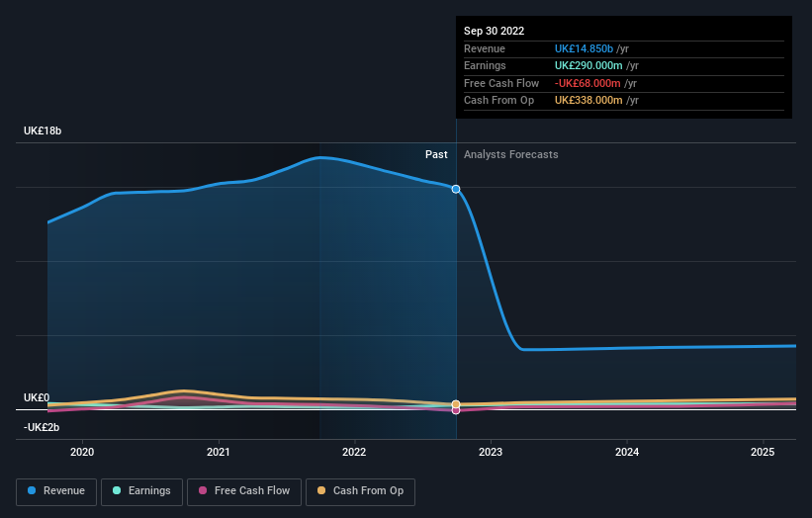Toggle the Revenue legend button

[x=56, y=491]
